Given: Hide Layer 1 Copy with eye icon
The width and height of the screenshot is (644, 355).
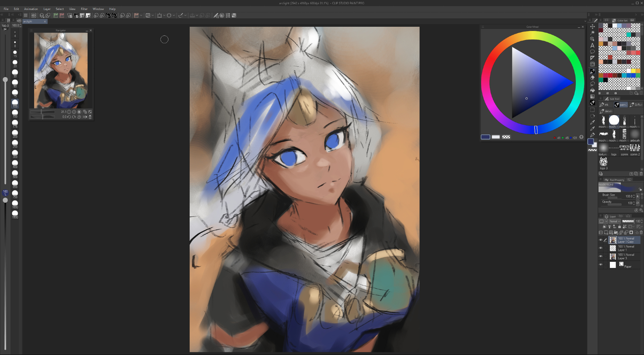Looking at the screenshot, I should pos(601,240).
